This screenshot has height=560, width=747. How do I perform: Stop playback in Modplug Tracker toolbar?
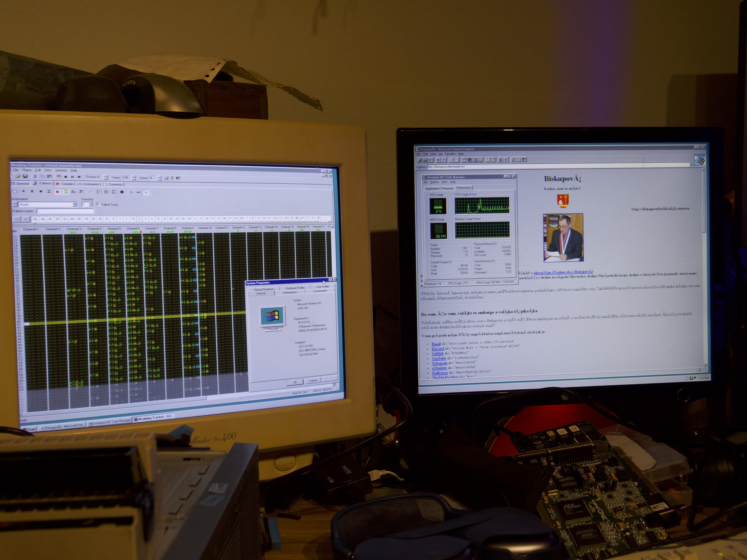click(66, 176)
